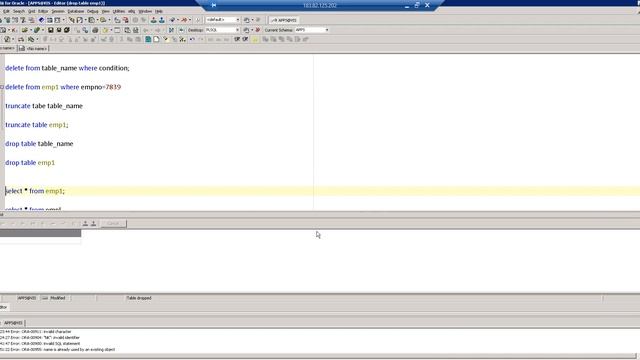Click the APPS@VIS connection button in toolbar
This screenshot has width=640, height=360.
pyautogui.click(x=284, y=20)
